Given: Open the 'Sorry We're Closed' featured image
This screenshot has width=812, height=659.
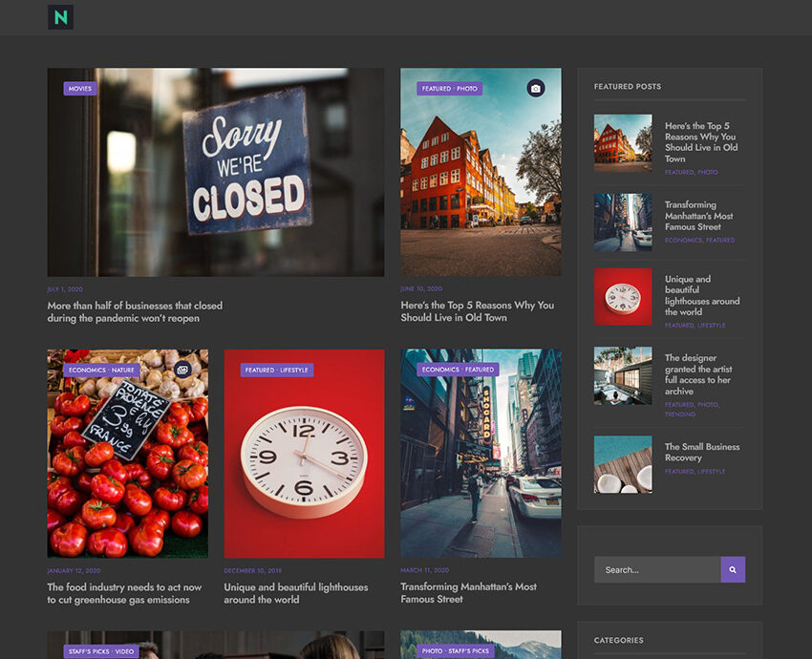Looking at the screenshot, I should pyautogui.click(x=215, y=172).
